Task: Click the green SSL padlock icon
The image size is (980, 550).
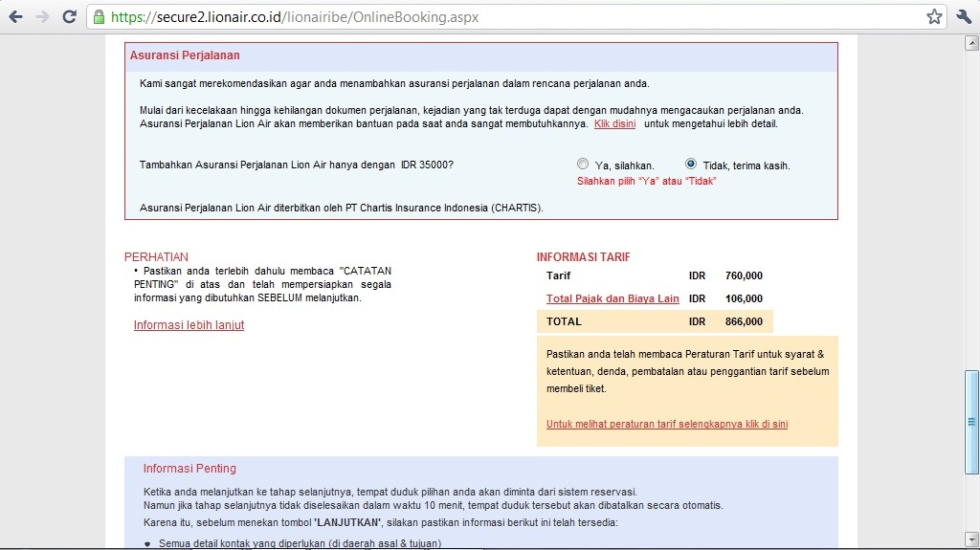Action: point(99,17)
